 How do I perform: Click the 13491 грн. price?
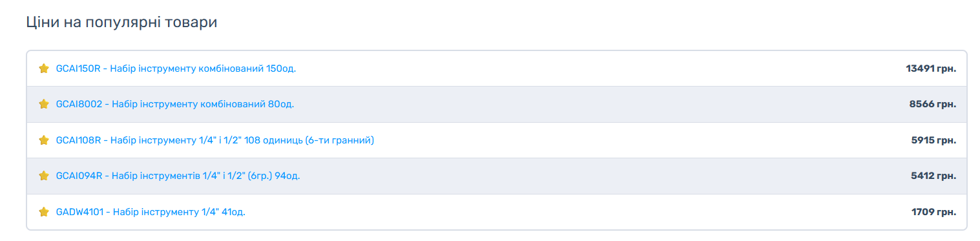click(x=931, y=68)
